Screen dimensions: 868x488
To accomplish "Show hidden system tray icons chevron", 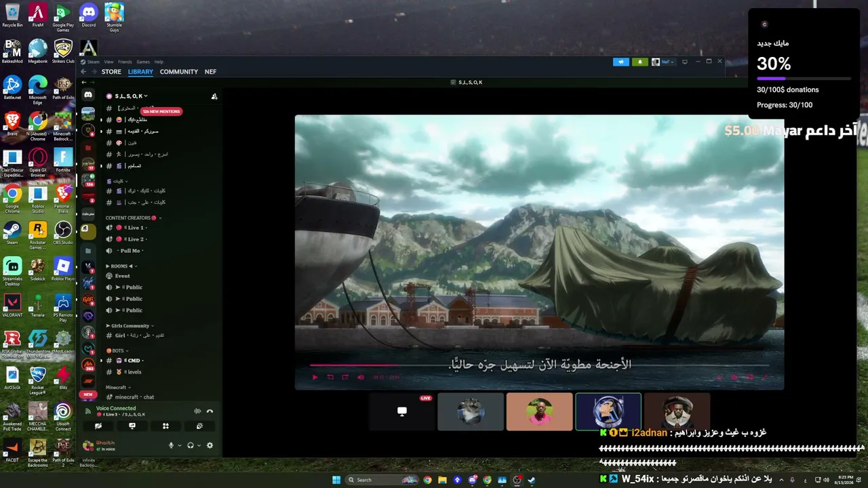I will [x=781, y=480].
